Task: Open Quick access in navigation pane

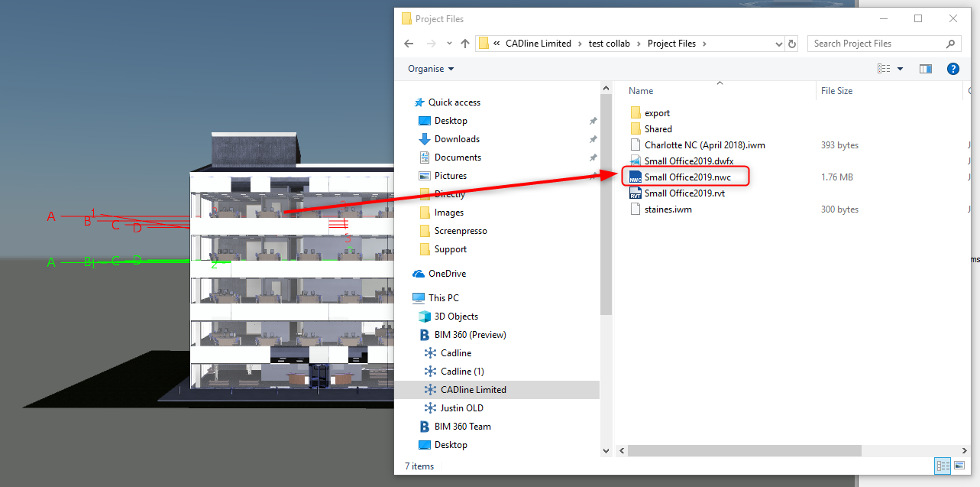Action: (454, 102)
